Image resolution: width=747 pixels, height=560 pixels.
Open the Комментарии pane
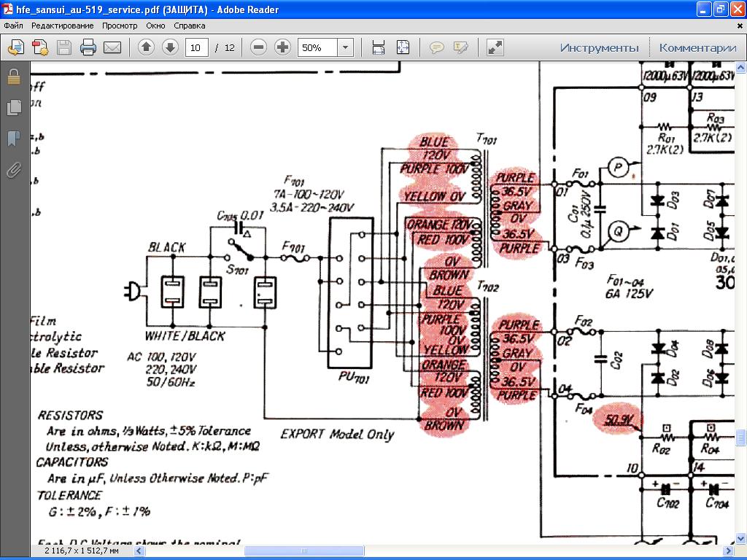click(x=697, y=48)
